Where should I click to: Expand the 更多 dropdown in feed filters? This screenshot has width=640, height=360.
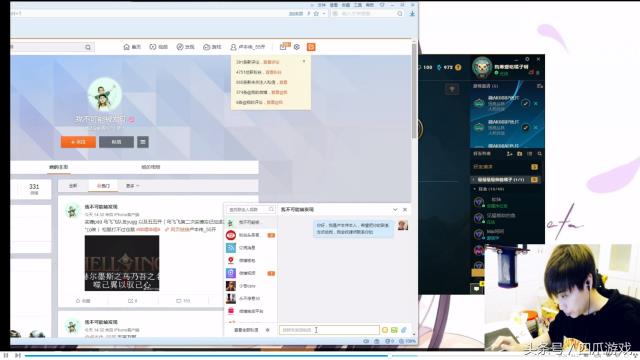click(x=133, y=186)
